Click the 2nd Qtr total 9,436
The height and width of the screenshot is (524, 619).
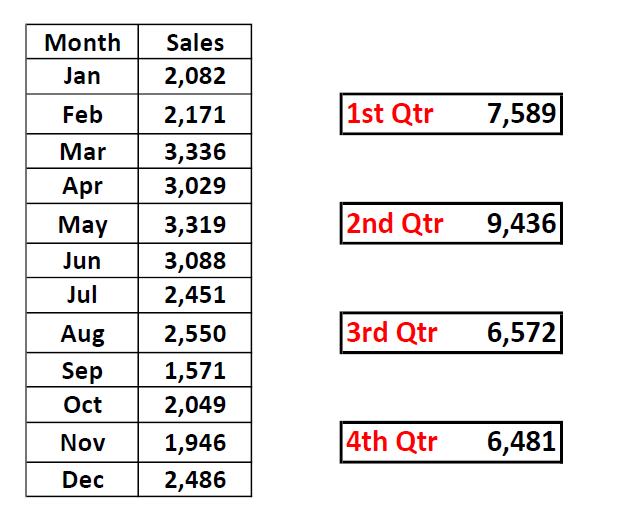click(521, 223)
